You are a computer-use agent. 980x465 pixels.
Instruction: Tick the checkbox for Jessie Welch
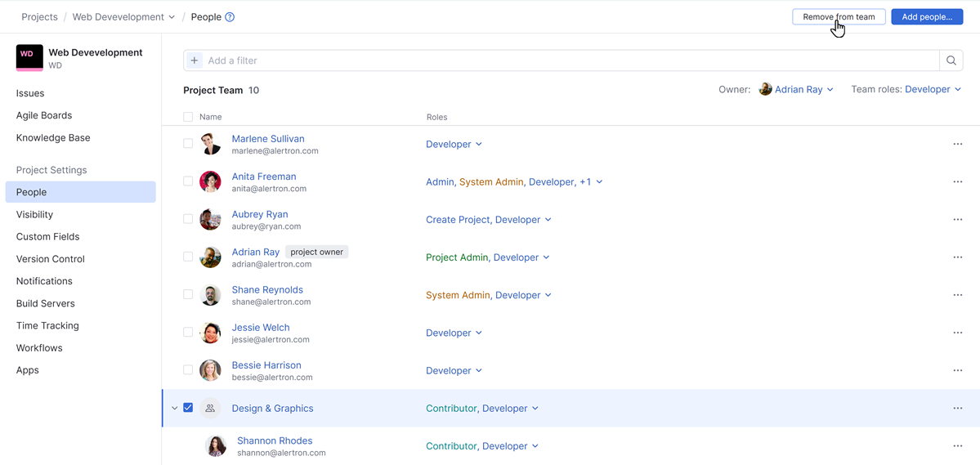tap(188, 333)
